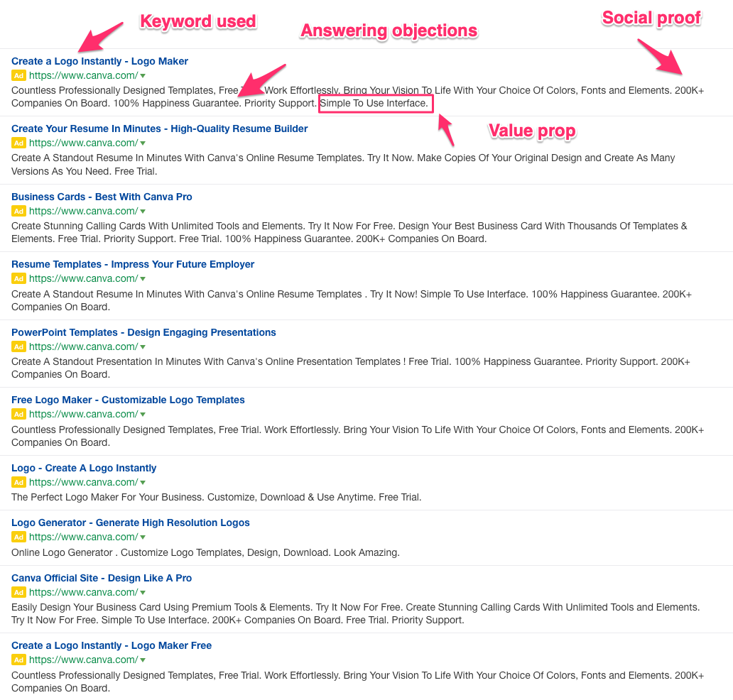The width and height of the screenshot is (733, 700).
Task: Click 'Simple To Use Interface.' text in first ad
Action: click(374, 103)
